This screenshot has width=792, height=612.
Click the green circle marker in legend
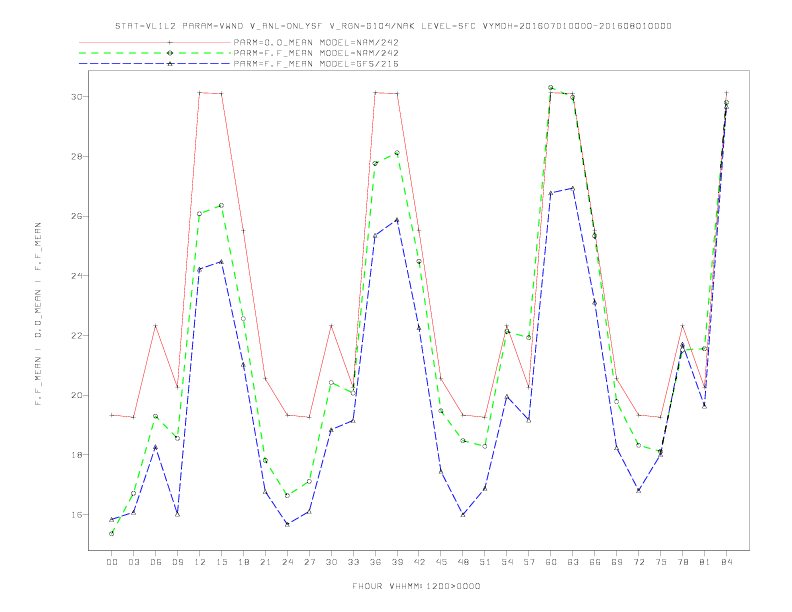pyautogui.click(x=170, y=53)
